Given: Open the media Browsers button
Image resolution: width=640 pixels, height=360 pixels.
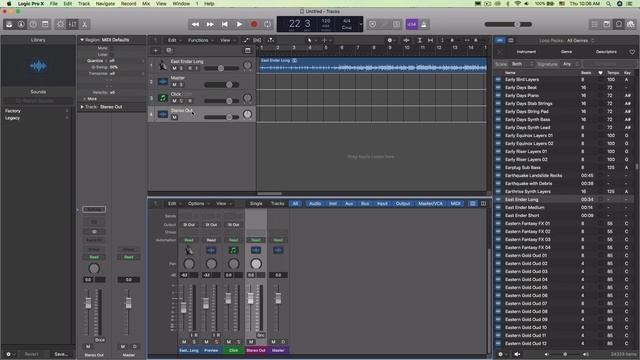Looking at the screenshot, I should (631, 24).
